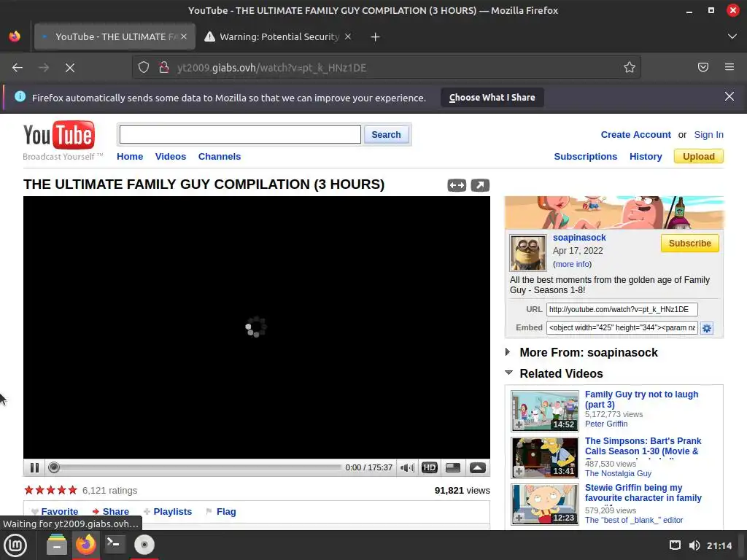Open Family Guy try not to laugh thumbnail
Screen dimensions: 747x560
544,411
